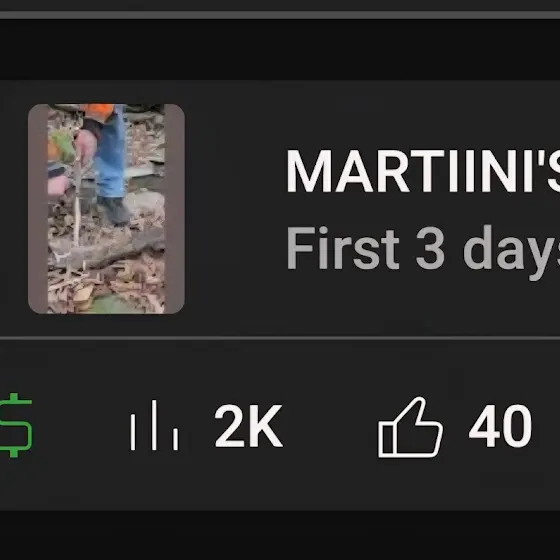Select the MARTIINI'S video title
This screenshot has height=560, width=560.
423,171
